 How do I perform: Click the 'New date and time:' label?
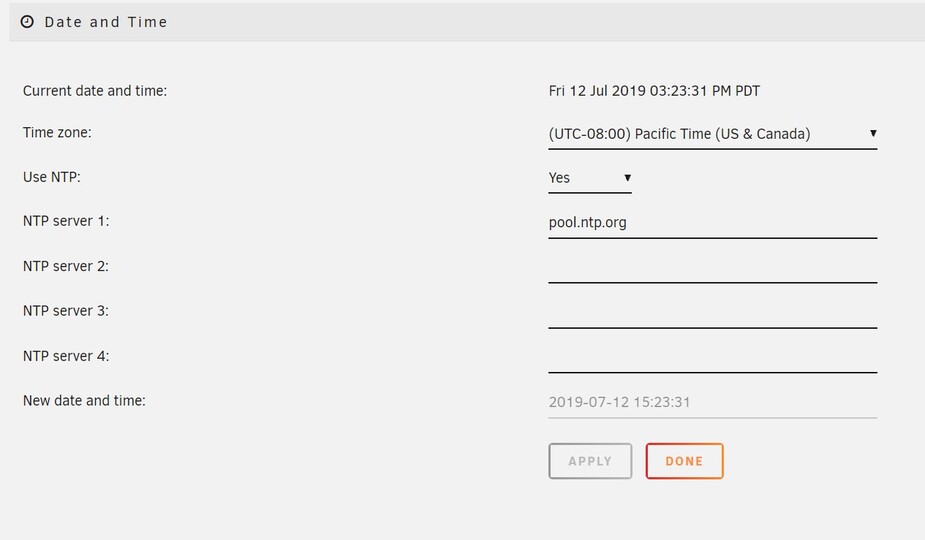pos(84,401)
